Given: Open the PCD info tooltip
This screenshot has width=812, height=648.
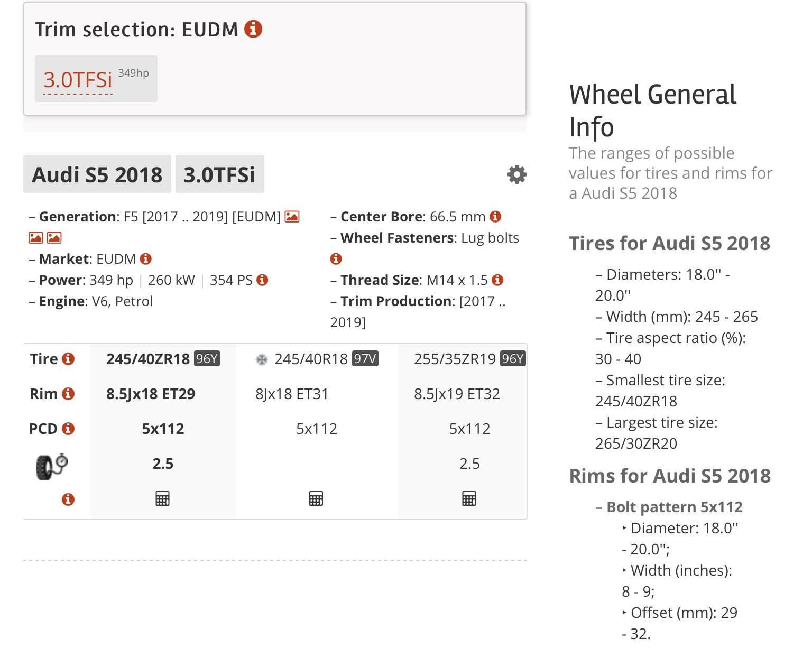Looking at the screenshot, I should click(x=69, y=428).
